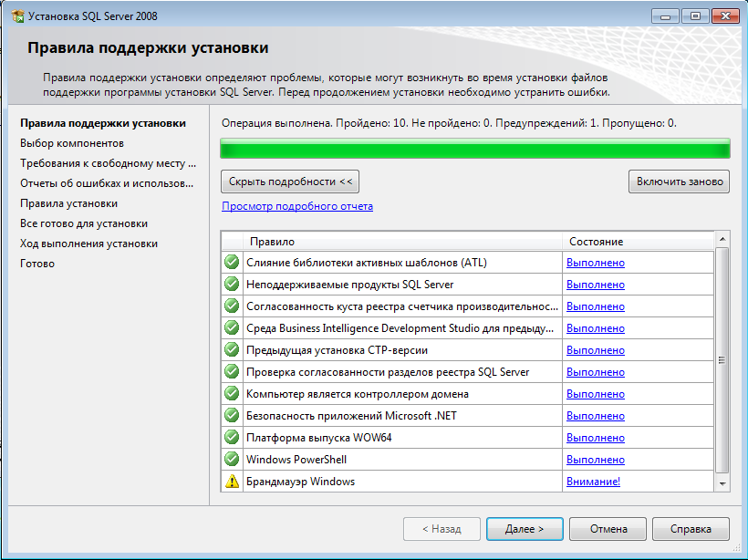
Task: Click green check icon for ATL rule
Action: (232, 262)
